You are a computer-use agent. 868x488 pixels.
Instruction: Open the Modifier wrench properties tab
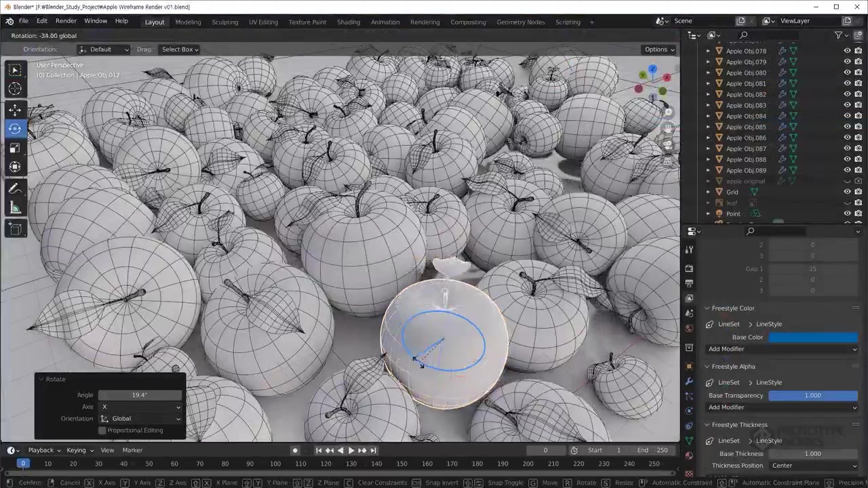pos(690,382)
